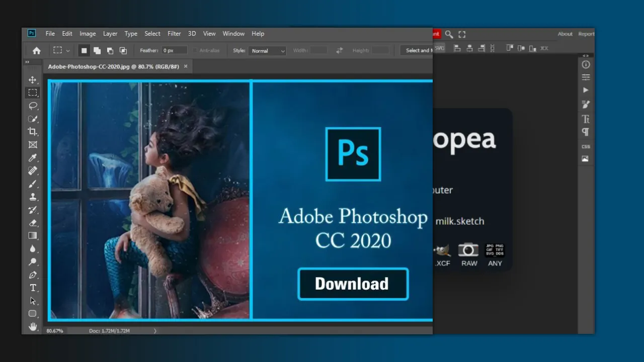Enable Intersect with selection mode
This screenshot has width=644, height=362.
[x=123, y=50]
